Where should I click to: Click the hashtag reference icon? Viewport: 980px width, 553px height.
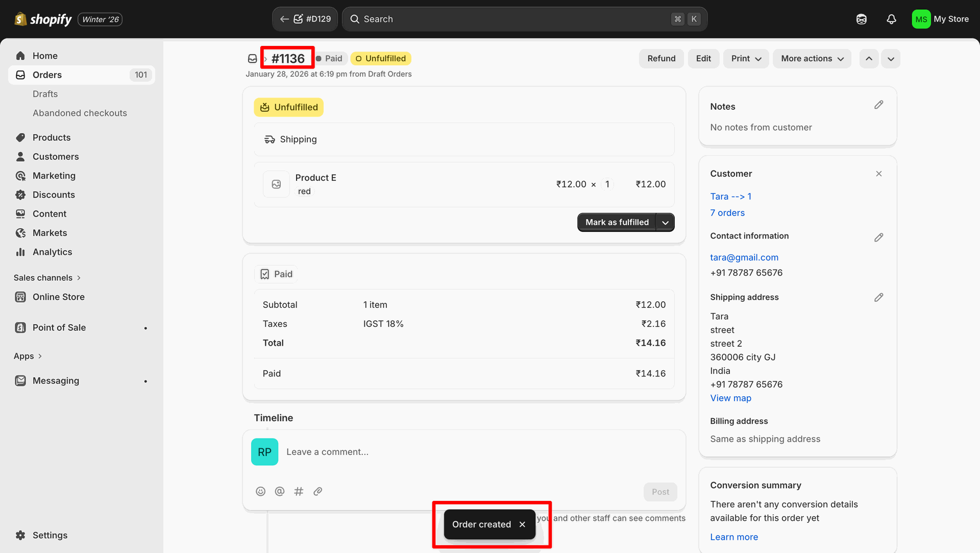tap(299, 491)
